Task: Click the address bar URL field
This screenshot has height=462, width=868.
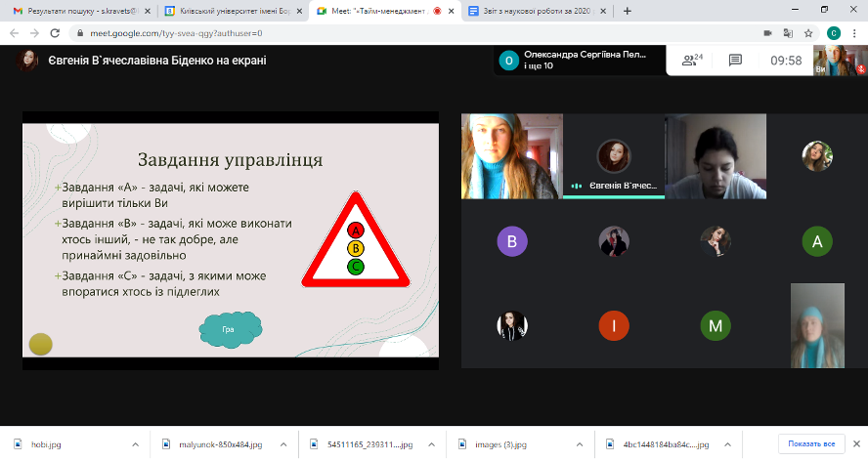Action: point(391,32)
